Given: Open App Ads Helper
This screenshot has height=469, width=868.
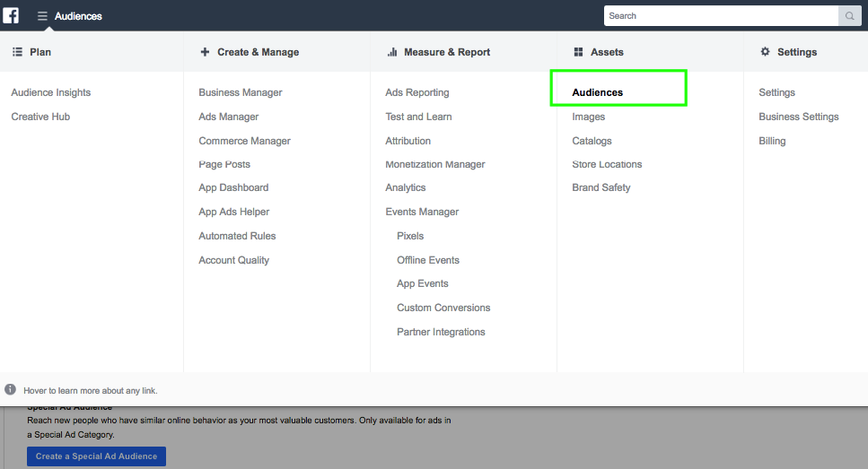Looking at the screenshot, I should pos(234,212).
